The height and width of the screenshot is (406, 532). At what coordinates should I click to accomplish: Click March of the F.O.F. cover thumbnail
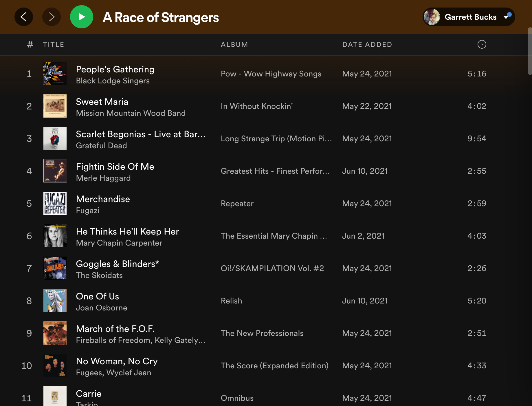click(x=55, y=333)
